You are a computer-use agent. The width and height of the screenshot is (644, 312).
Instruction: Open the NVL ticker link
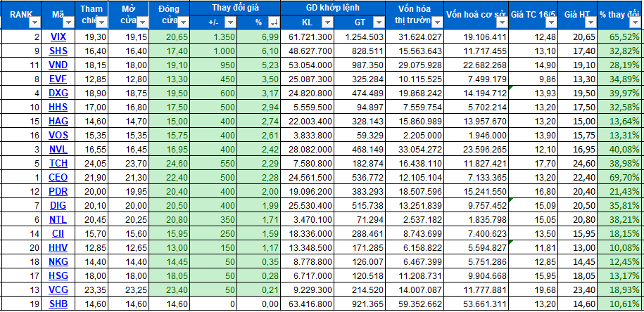pyautogui.click(x=58, y=149)
